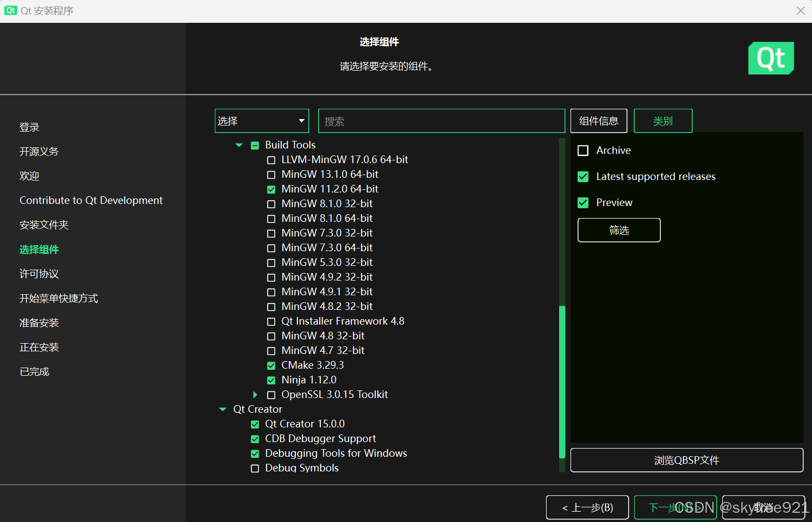Tick the MinGW 13.1.0 64-bit checkbox

(271, 175)
